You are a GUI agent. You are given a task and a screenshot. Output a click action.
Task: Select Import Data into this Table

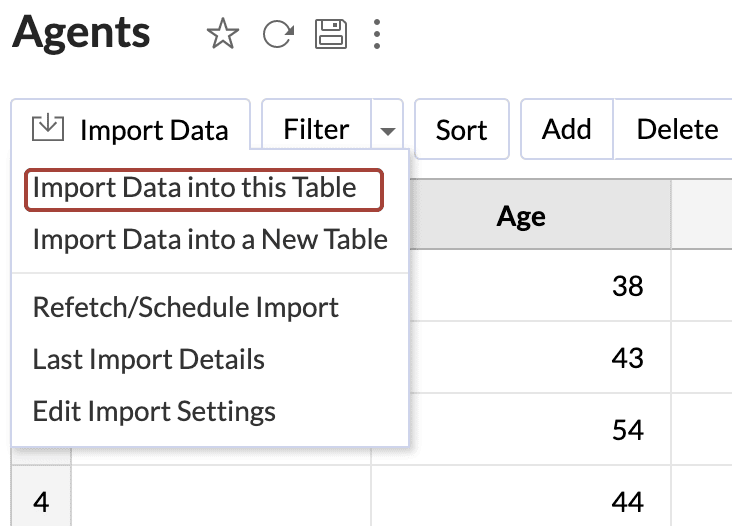tap(194, 188)
